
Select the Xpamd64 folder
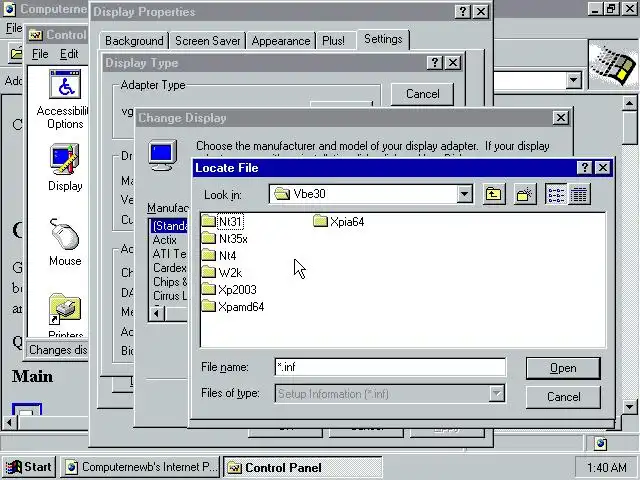pyautogui.click(x=233, y=307)
